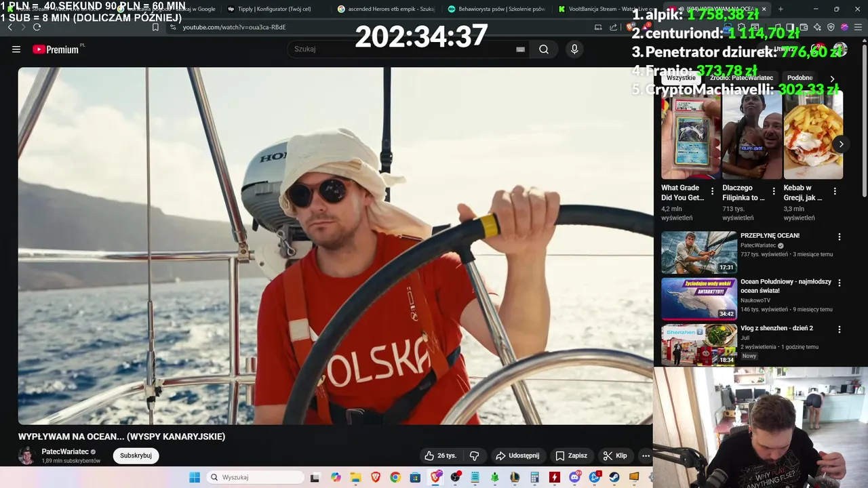
Task: Open Calculator from the taskbar
Action: 535,477
